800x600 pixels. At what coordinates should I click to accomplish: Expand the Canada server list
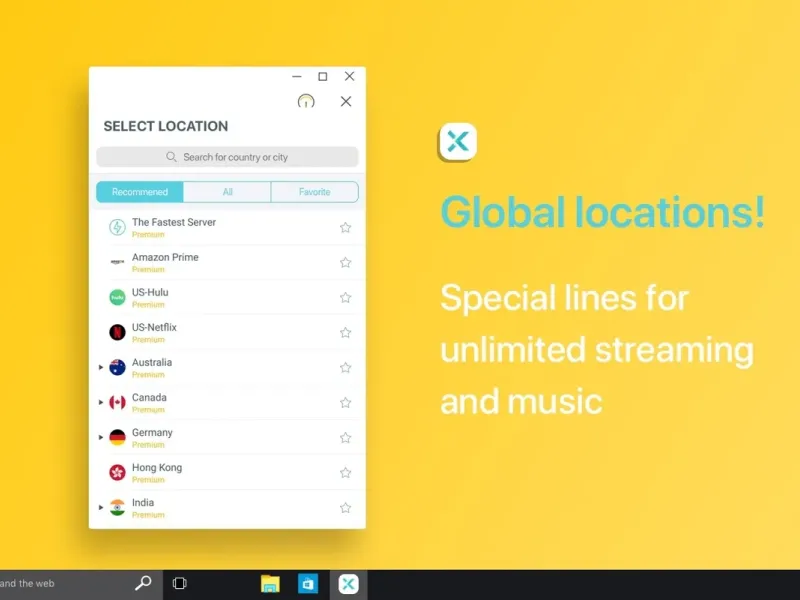[101, 403]
